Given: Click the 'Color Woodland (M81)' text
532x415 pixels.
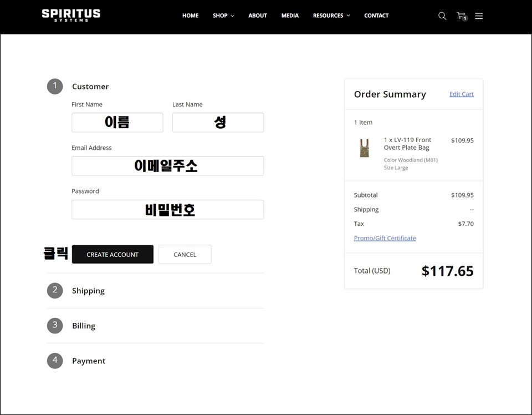Looking at the screenshot, I should (x=411, y=160).
